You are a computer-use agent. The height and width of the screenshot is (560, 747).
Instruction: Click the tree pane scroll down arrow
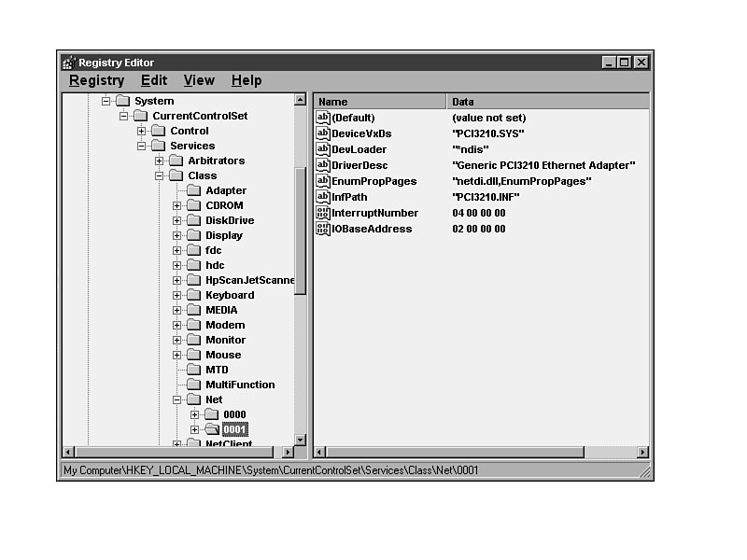pos(300,439)
